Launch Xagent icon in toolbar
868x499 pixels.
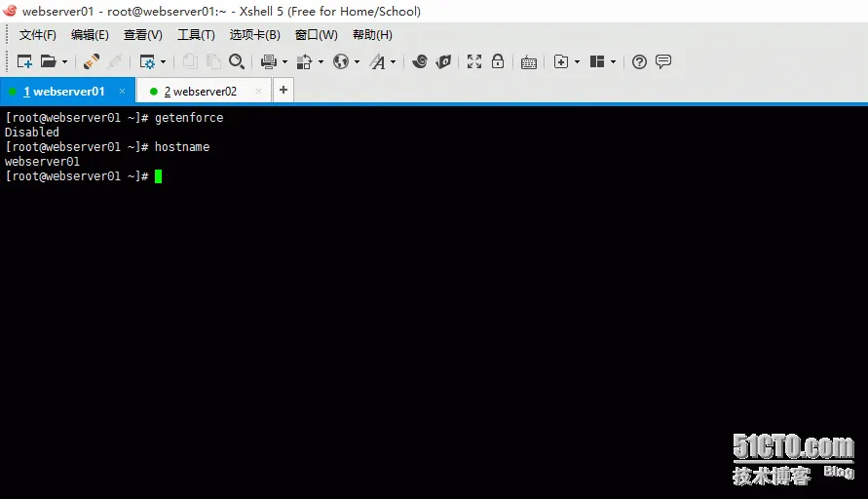(x=443, y=61)
